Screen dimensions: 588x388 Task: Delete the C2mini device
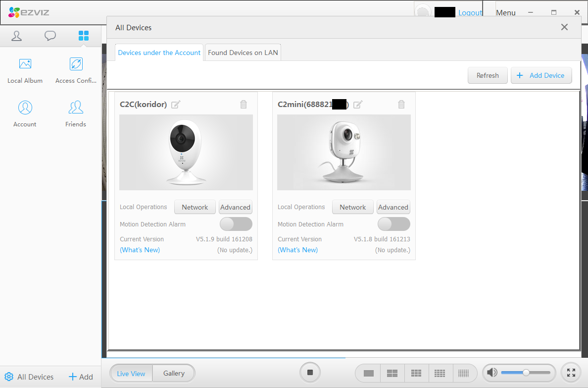401,105
